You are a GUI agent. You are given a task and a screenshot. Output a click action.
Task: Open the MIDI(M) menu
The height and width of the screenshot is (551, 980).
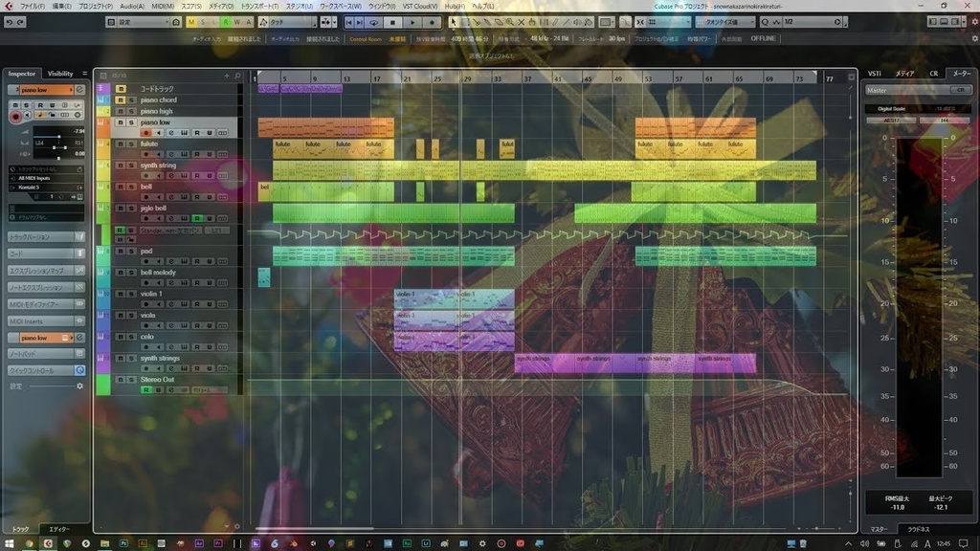[x=163, y=6]
